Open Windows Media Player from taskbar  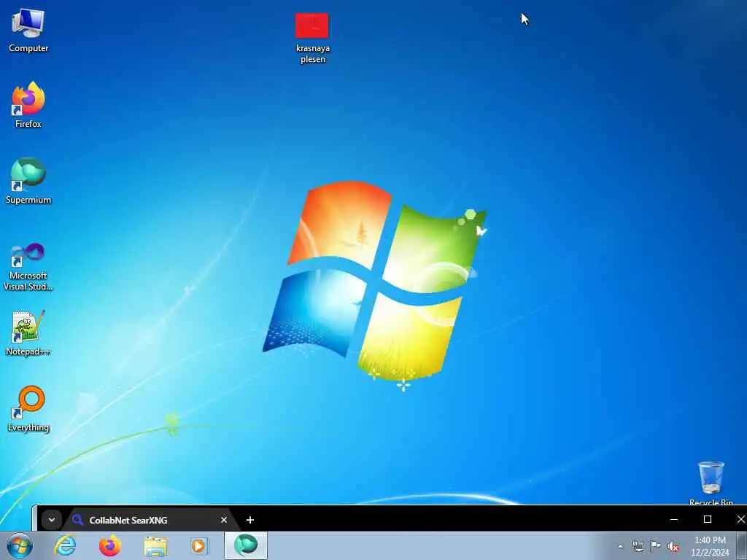(199, 545)
